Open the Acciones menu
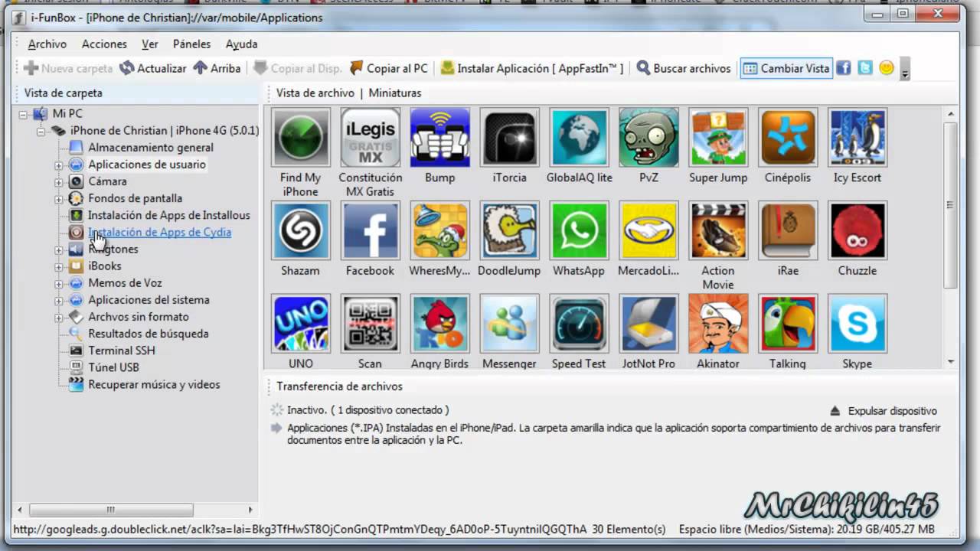 [104, 44]
